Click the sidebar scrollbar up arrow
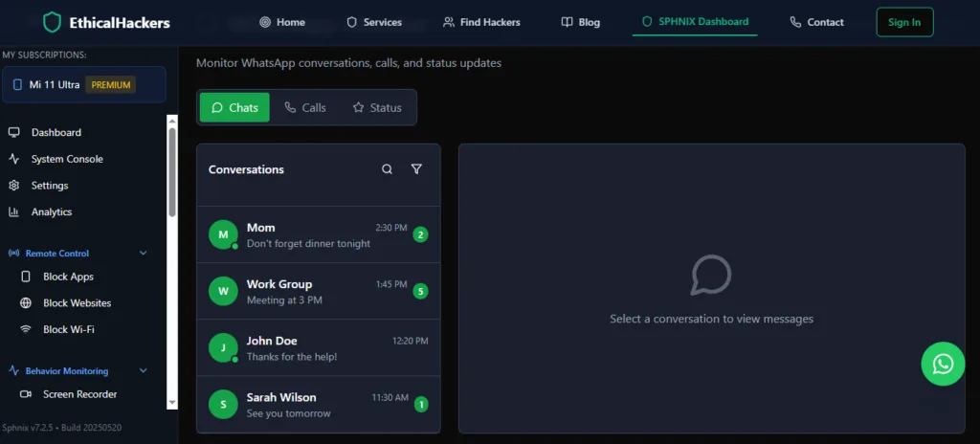Screen dimensions: 980x444 point(172,121)
